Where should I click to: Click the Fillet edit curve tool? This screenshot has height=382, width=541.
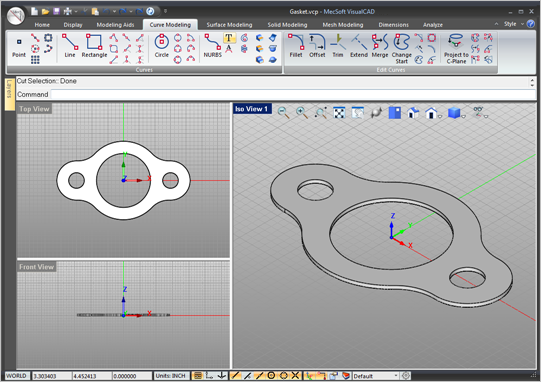click(x=296, y=45)
